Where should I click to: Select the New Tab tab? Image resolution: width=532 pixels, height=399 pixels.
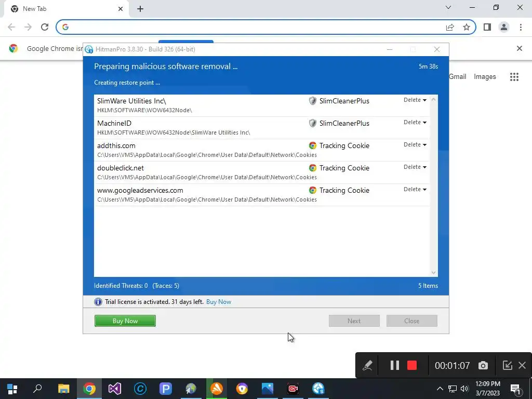click(66, 9)
